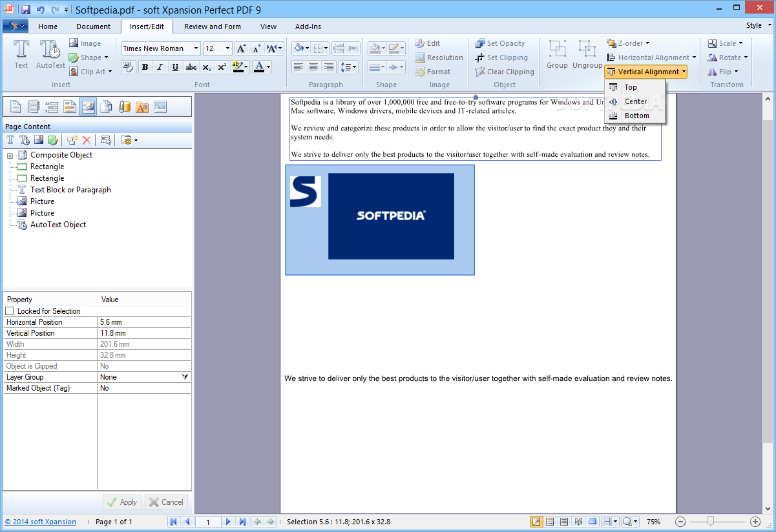Screen dimensions: 776x532
Task: Click Clear Clipping
Action: 504,72
